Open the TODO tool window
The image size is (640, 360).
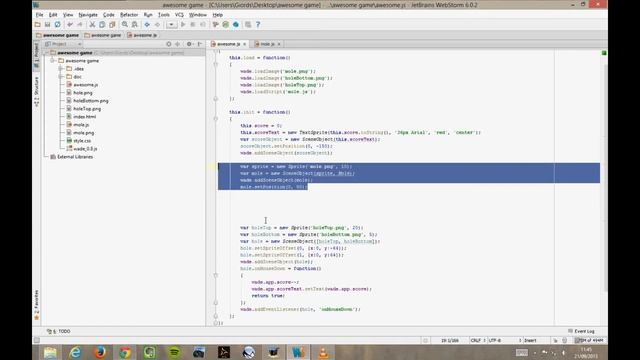[x=59, y=331]
